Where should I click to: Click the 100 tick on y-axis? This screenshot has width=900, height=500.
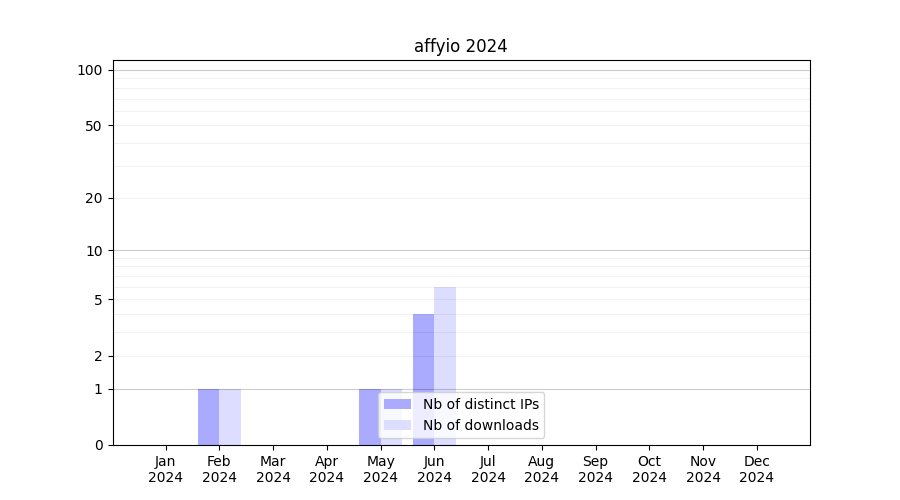(90, 70)
